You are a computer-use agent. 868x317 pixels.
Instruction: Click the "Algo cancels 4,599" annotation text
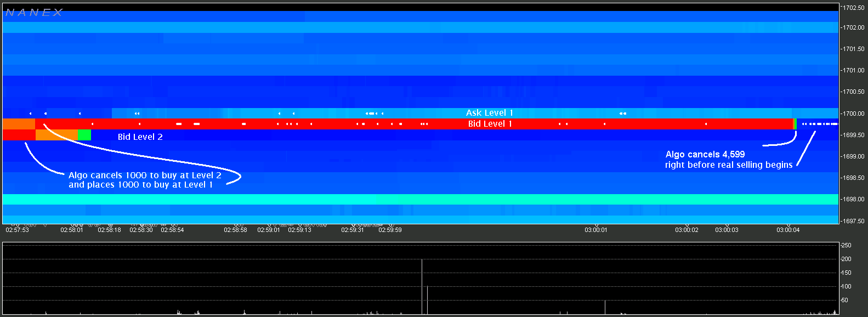coord(705,155)
